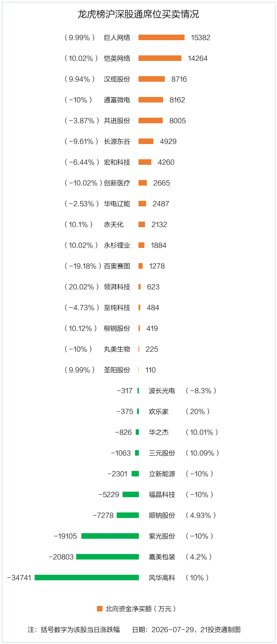The height and width of the screenshot is (644, 277).
Task: Click the 共进股份 orange bar
Action: 151,120
